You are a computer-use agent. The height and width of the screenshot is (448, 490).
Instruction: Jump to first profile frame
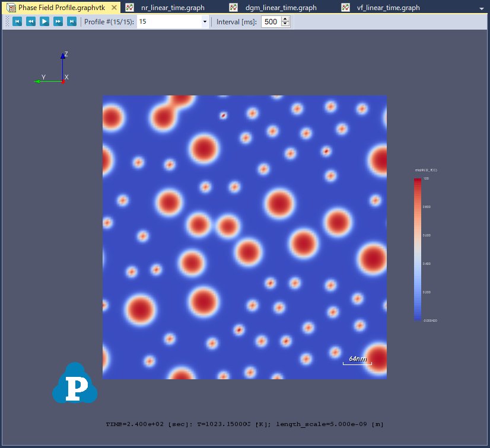(17, 21)
